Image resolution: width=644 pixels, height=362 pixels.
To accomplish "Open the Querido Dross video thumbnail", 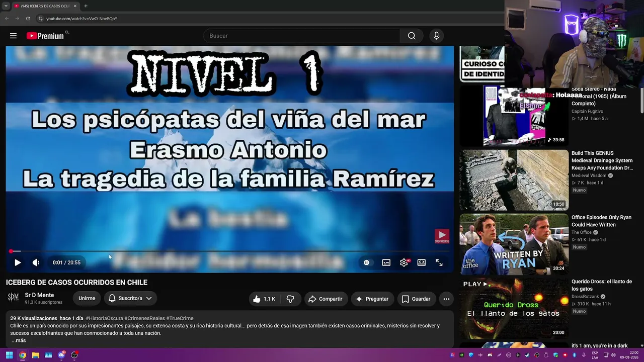I will pyautogui.click(x=514, y=309).
